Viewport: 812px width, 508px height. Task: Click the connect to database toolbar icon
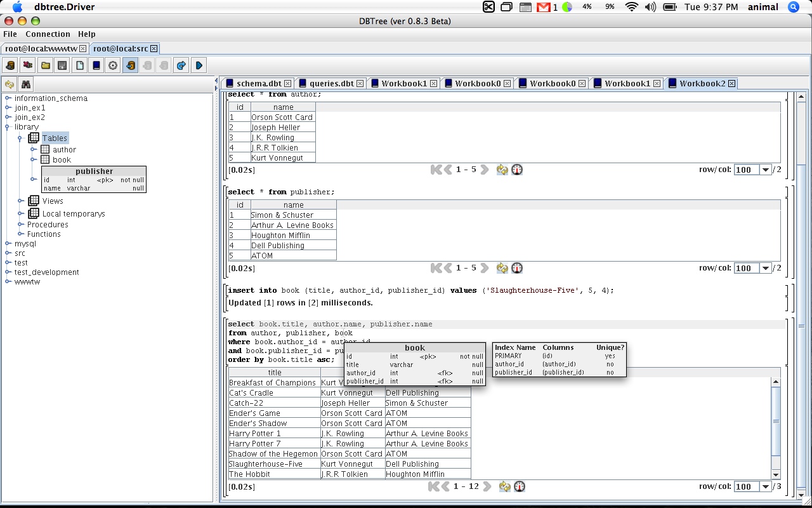tap(10, 65)
